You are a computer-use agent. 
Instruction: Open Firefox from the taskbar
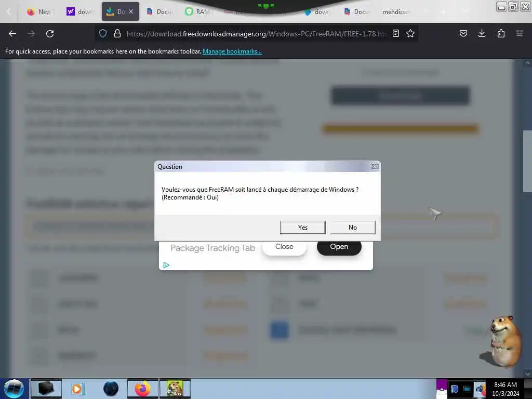coord(143,389)
